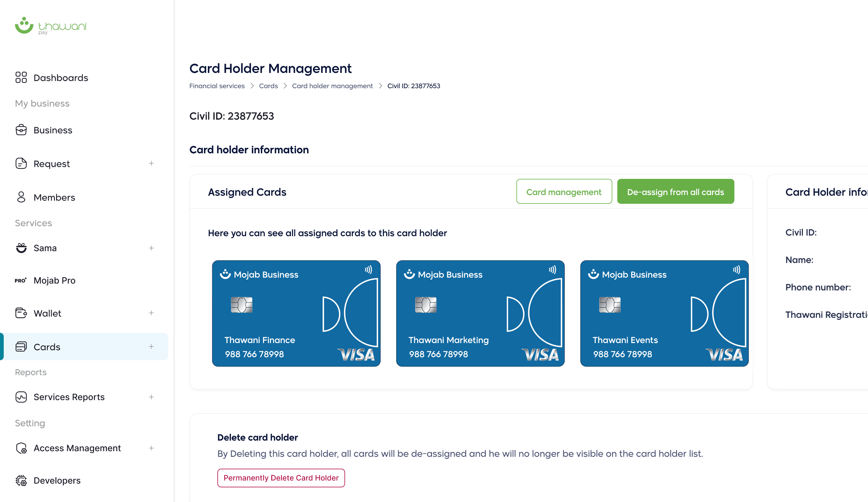Click the Mojab Pro PRO+ icon

[21, 280]
